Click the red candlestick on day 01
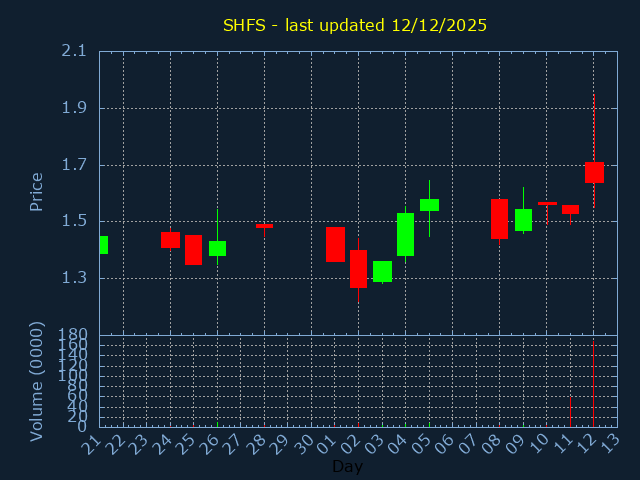Viewport: 640px width, 480px height. pyautogui.click(x=335, y=244)
